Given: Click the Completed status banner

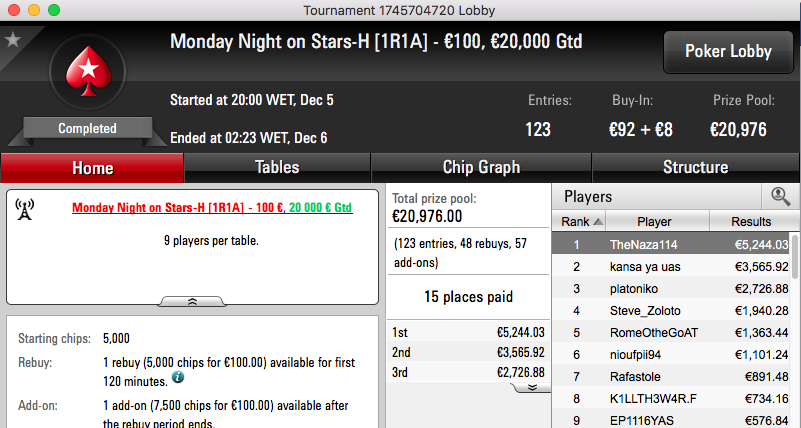Looking at the screenshot, I should pyautogui.click(x=87, y=128).
